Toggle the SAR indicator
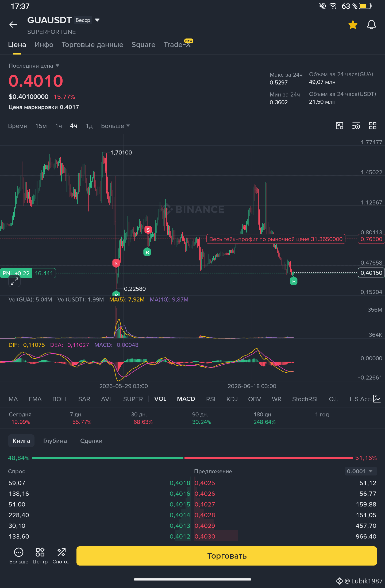385x588 pixels. click(84, 399)
